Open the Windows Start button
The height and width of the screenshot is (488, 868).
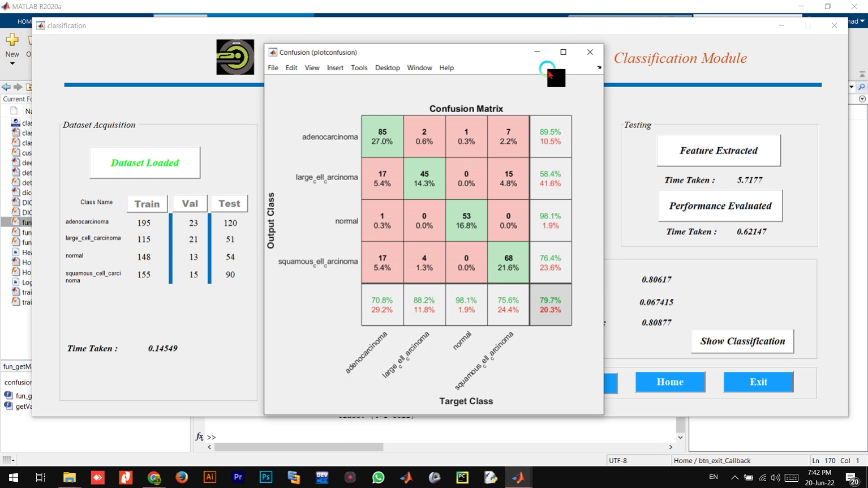(13, 477)
